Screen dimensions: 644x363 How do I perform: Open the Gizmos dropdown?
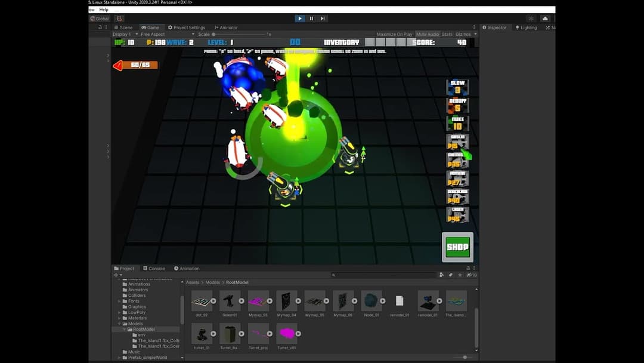tap(463, 34)
